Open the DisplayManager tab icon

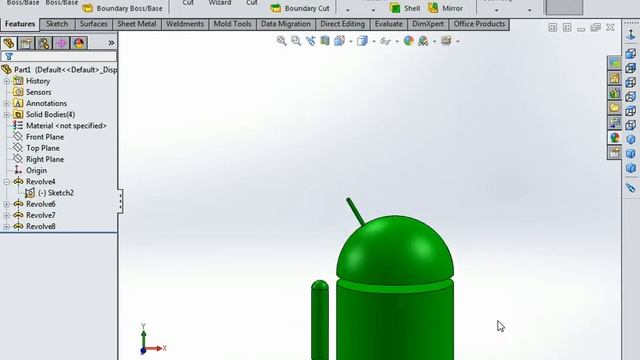[79, 43]
